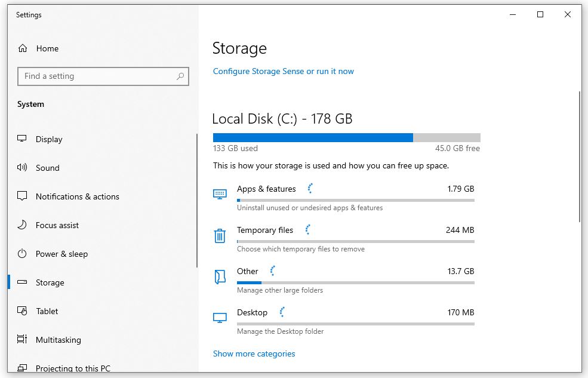
Task: Click the Home house icon
Action: 23,48
